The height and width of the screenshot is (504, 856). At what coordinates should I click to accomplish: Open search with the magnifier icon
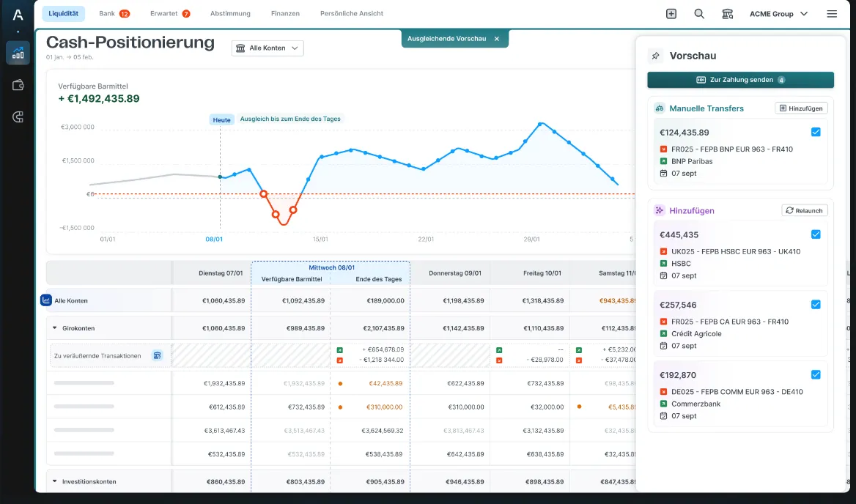[698, 14]
